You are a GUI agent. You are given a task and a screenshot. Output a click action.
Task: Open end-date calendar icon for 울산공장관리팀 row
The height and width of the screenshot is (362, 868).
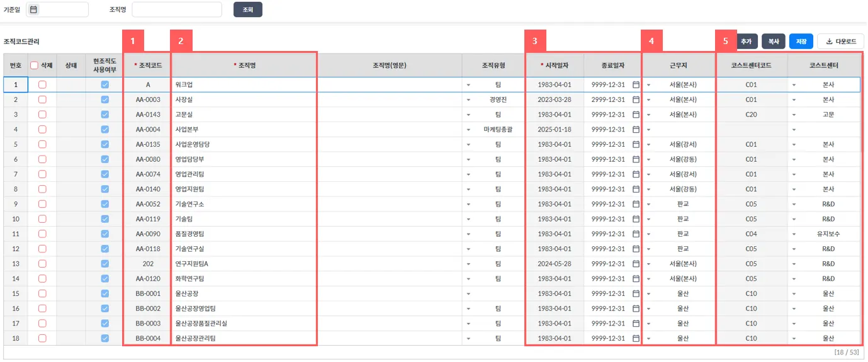636,338
